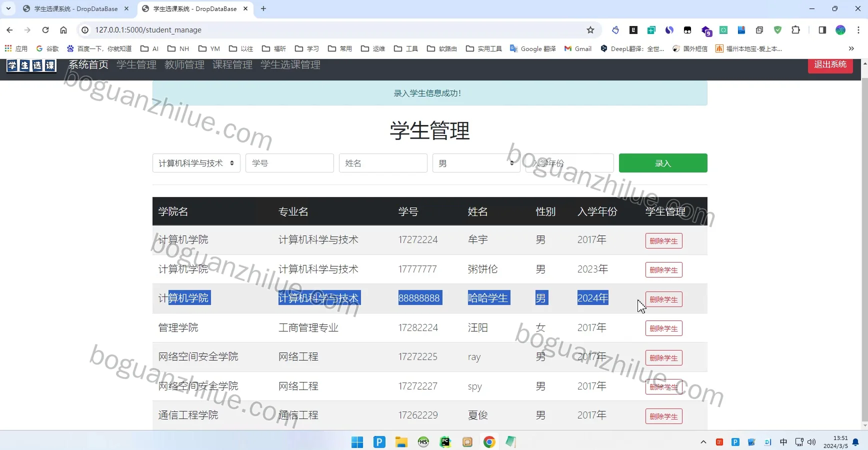This screenshot has height=450, width=868.
Task: Open the Google 翻译 bookmark
Action: (x=533, y=48)
